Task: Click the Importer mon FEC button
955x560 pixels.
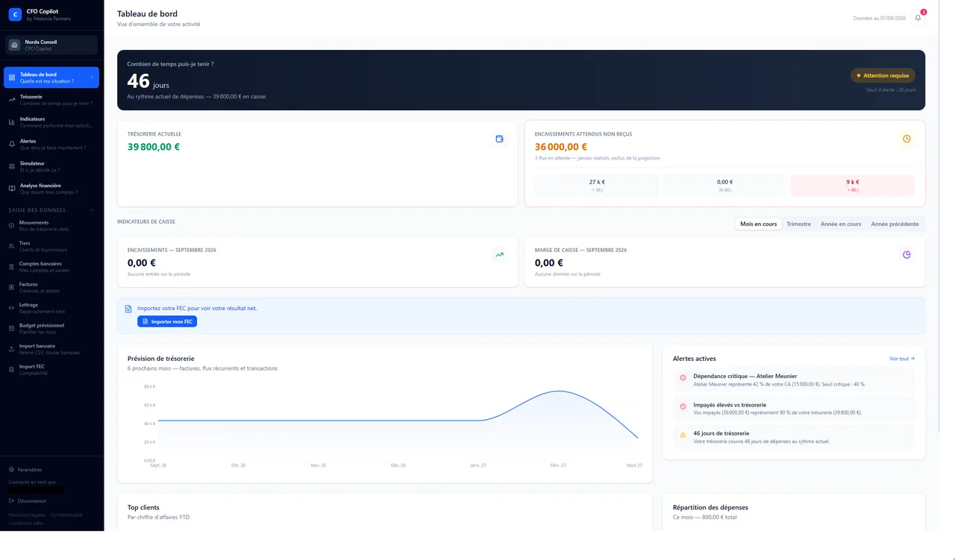Action: tap(167, 321)
